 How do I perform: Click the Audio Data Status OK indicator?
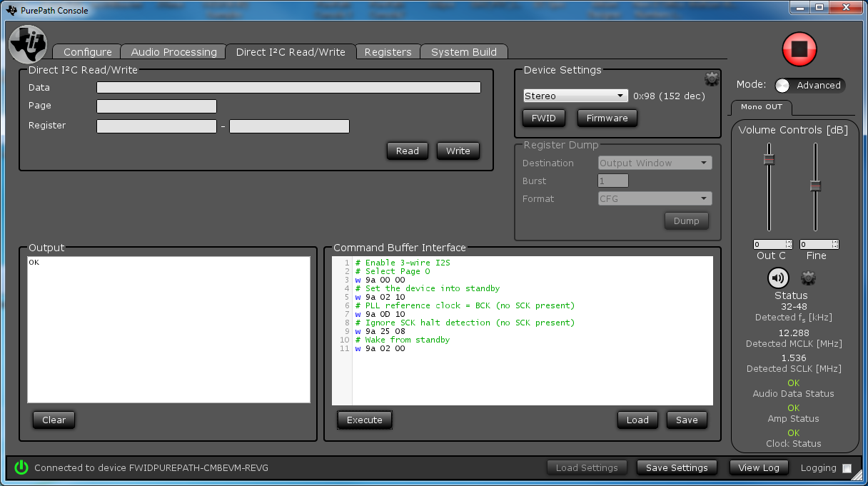[x=794, y=383]
